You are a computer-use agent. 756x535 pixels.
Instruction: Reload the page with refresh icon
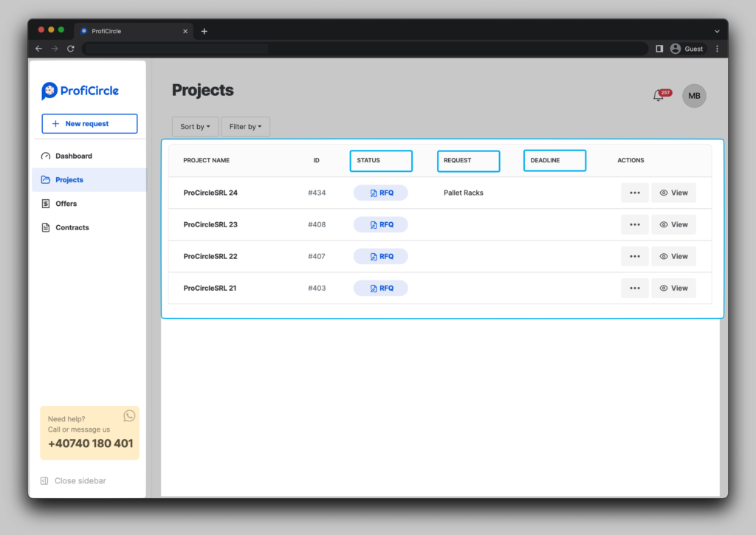[71, 49]
